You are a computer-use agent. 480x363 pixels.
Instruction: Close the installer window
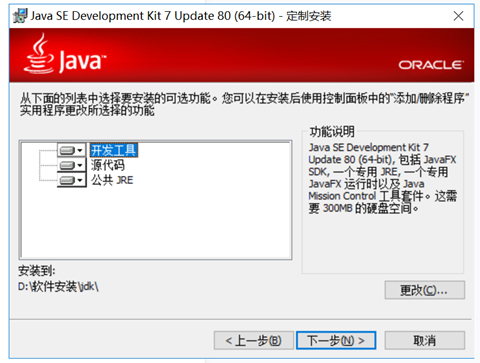(459, 16)
